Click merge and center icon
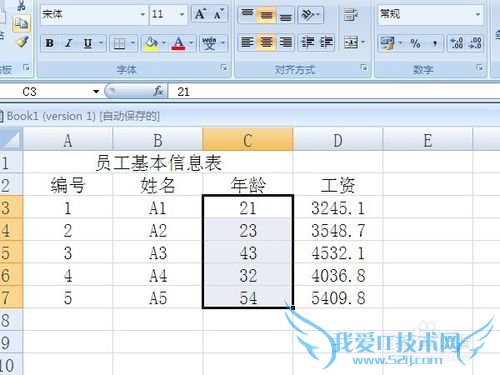500x375 pixels. [x=351, y=43]
